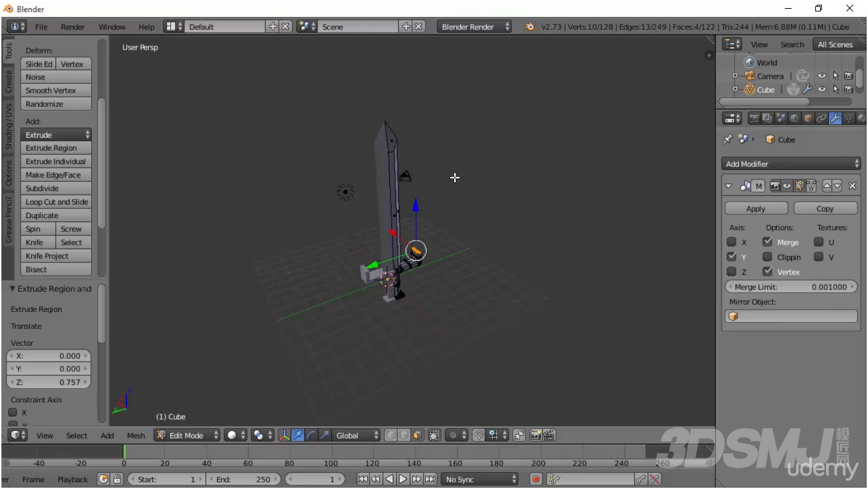
Task: Move the mirror modifier down in stack
Action: (838, 186)
